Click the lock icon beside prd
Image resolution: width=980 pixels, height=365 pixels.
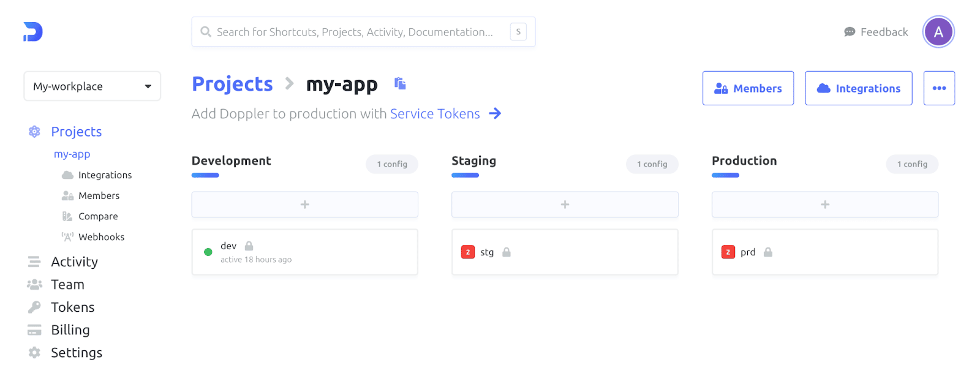[767, 252]
